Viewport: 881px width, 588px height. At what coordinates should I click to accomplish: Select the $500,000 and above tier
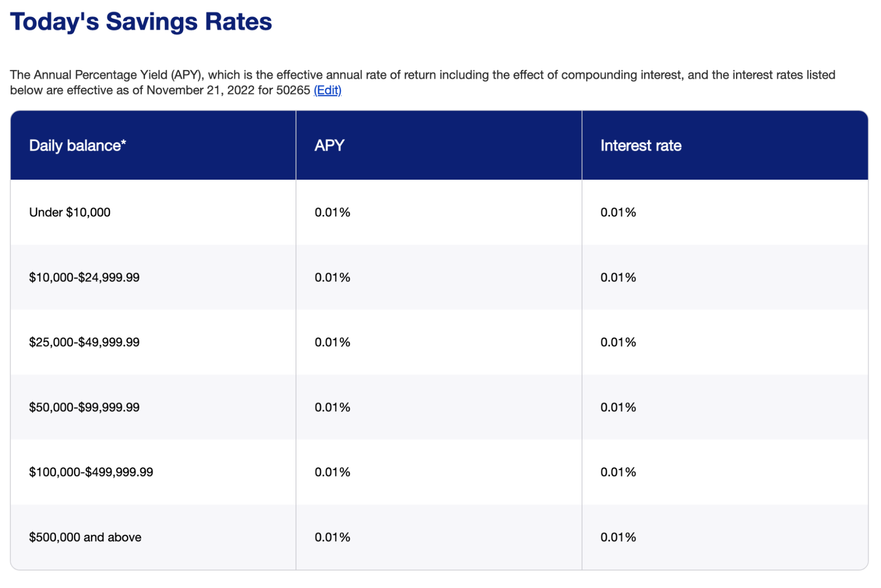(85, 537)
